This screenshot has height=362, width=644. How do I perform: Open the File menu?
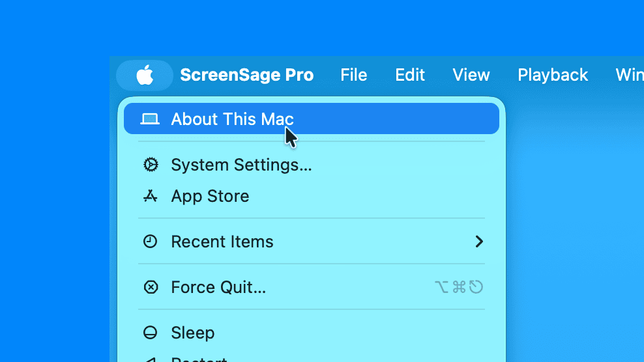tap(353, 76)
